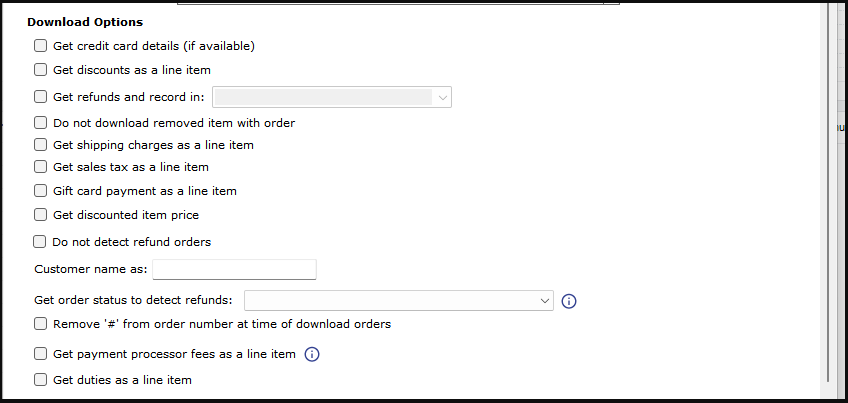
Task: Tick Do not detect refund orders
Action: [41, 241]
